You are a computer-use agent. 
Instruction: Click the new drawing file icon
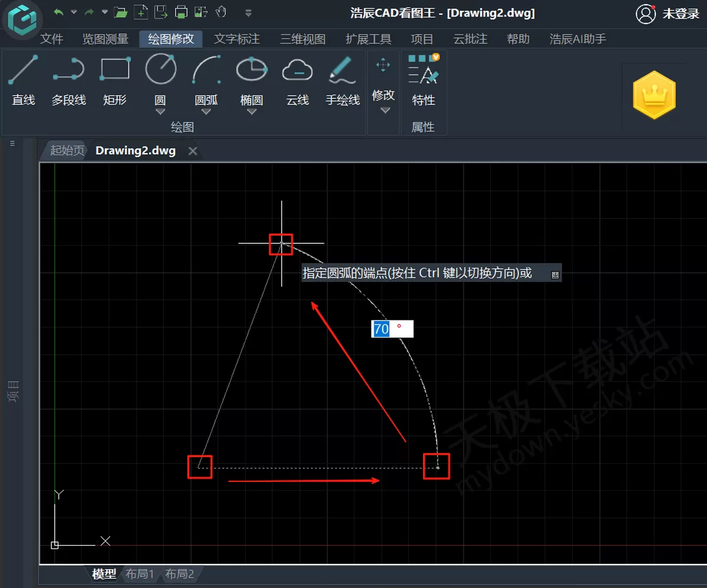pos(141,12)
